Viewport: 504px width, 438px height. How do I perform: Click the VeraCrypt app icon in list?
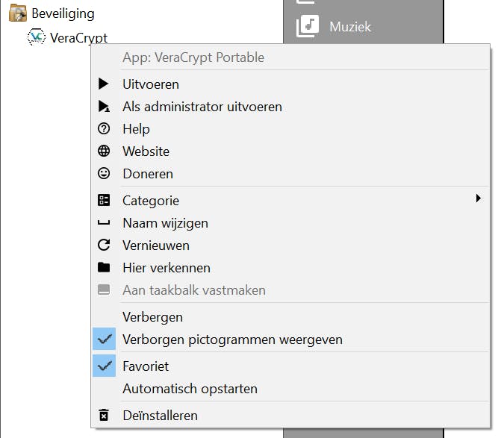pos(36,37)
